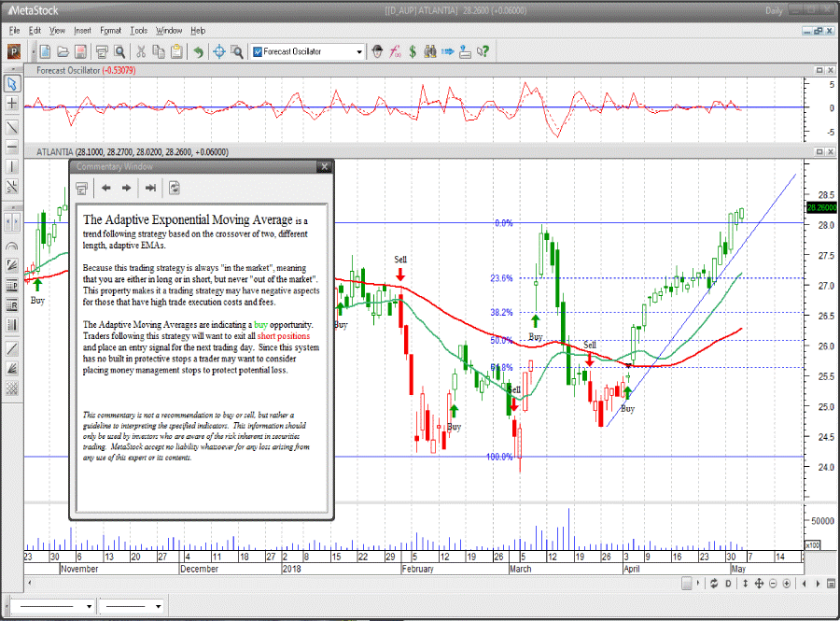
Task: Click the four-way pan arrows icon
Action: pyautogui.click(x=759, y=584)
